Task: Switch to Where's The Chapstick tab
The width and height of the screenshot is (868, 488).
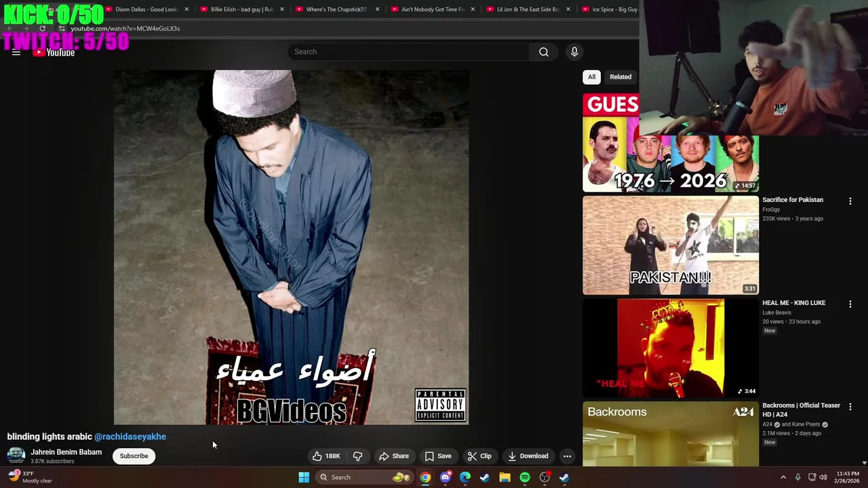Action: pos(336,9)
